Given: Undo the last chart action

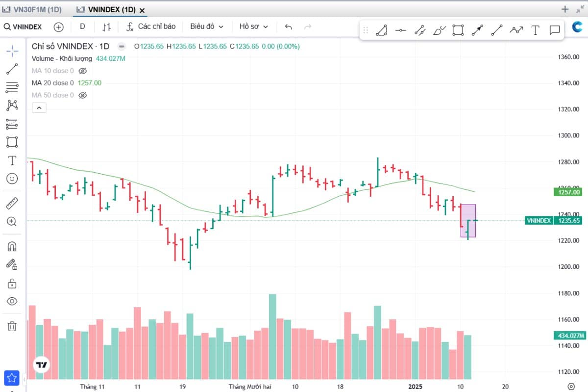Looking at the screenshot, I should (288, 26).
